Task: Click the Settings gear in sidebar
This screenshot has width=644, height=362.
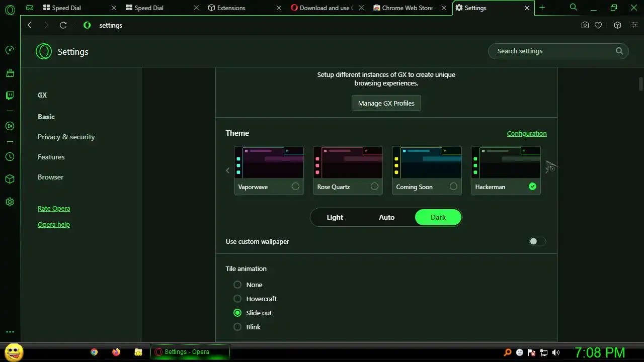Action: coord(10,202)
